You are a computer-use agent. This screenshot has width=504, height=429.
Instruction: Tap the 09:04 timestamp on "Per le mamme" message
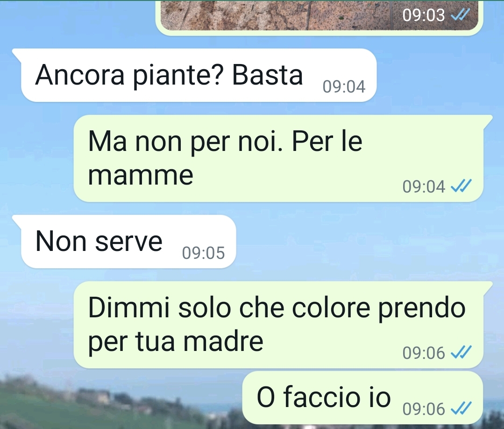(424, 186)
